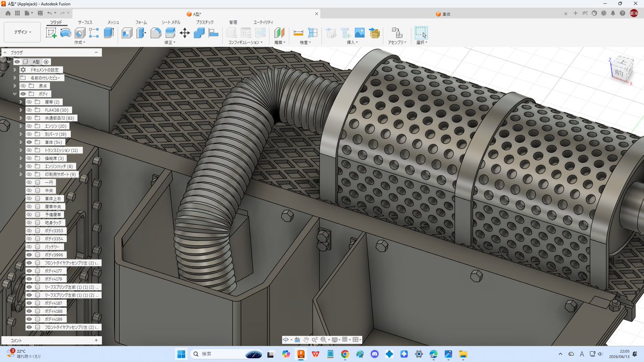Toggle eye icon for バッテリー body
Screen dimensions: 644x362
click(x=30, y=247)
